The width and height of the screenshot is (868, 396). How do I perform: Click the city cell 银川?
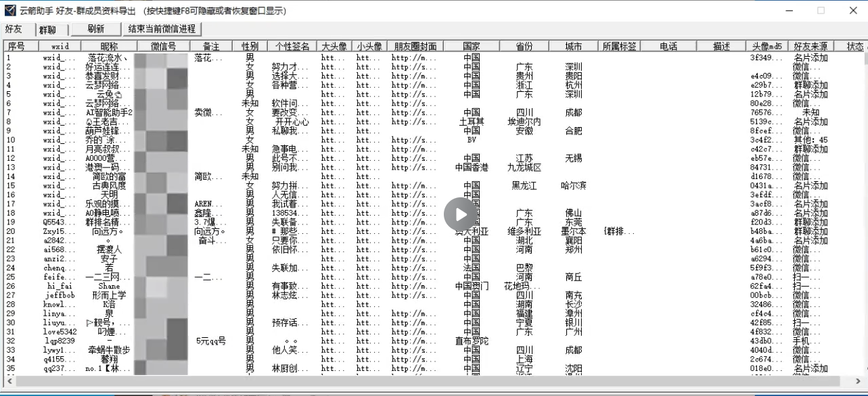coord(574,322)
